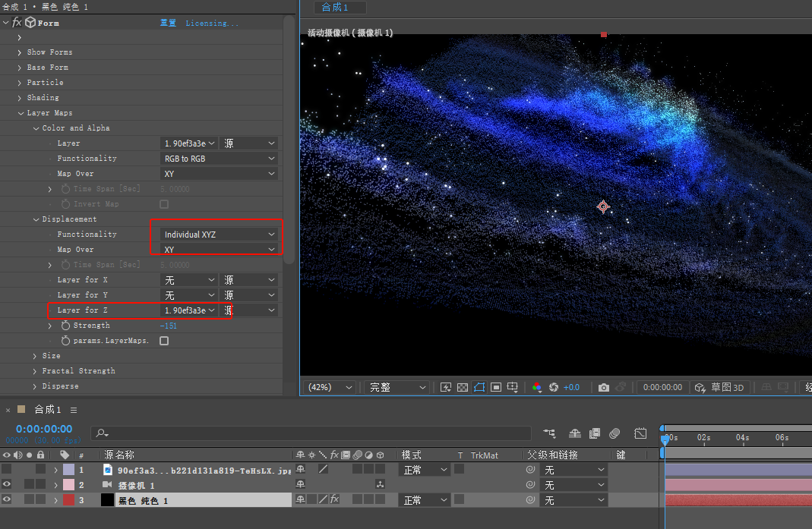Open the 42% magnification dropdown
The image size is (812, 529).
330,387
